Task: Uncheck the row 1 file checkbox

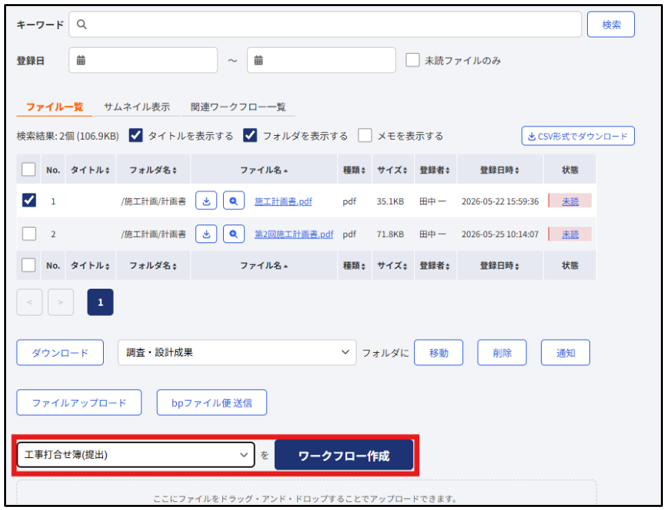Action: click(x=29, y=200)
